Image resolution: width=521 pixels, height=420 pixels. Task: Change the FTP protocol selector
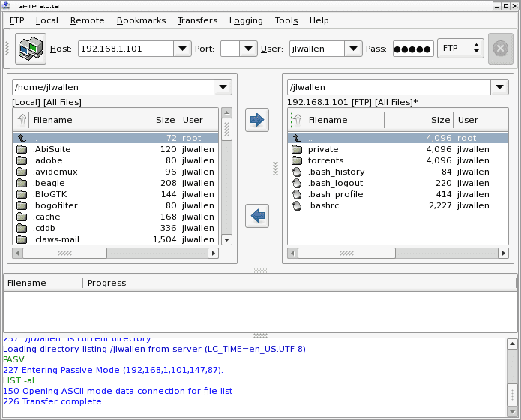click(460, 49)
